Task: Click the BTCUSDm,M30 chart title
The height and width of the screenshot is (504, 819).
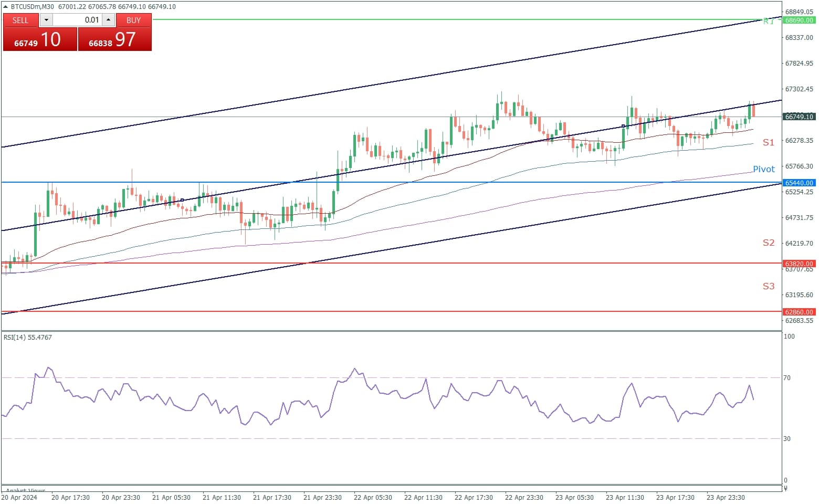Action: (33, 7)
